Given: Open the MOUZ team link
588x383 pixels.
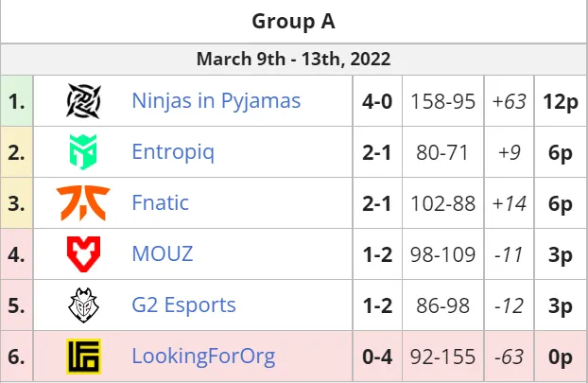Looking at the screenshot, I should pos(163,253).
